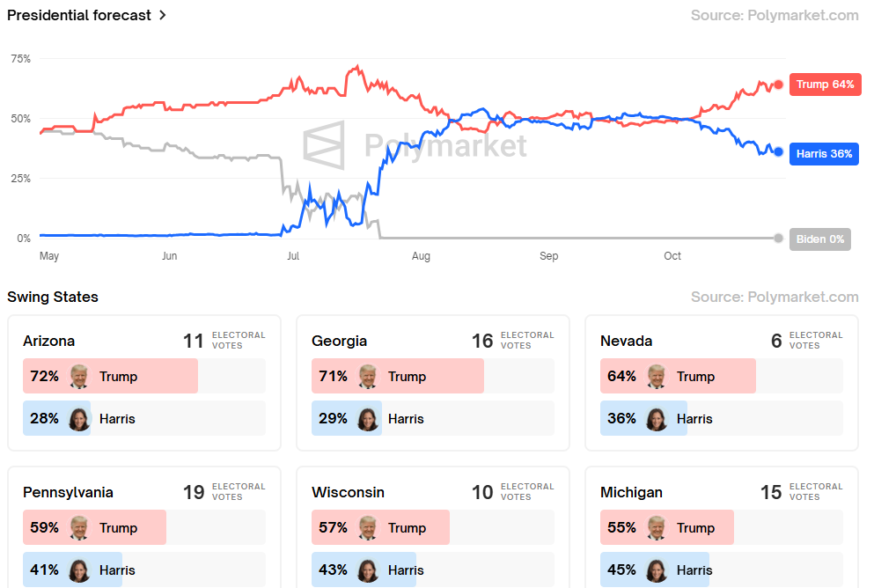Image resolution: width=874 pixels, height=588 pixels.
Task: Click Trump avatar in Pennsylvania card
Action: 79,527
